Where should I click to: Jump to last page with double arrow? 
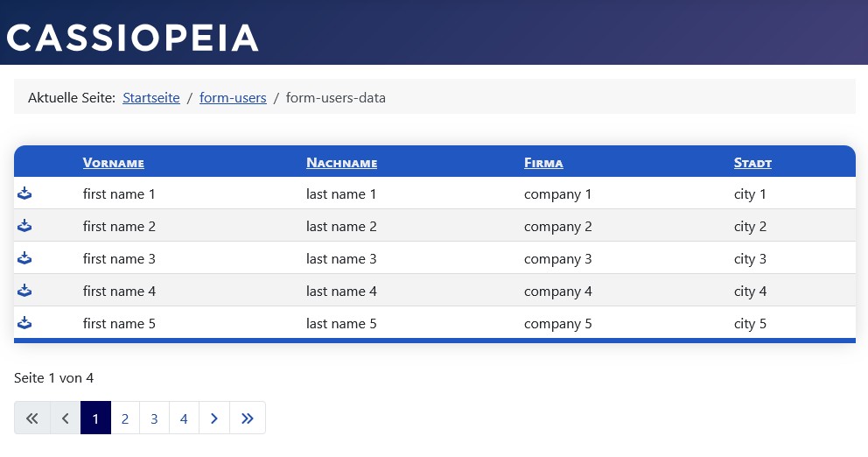click(x=248, y=418)
